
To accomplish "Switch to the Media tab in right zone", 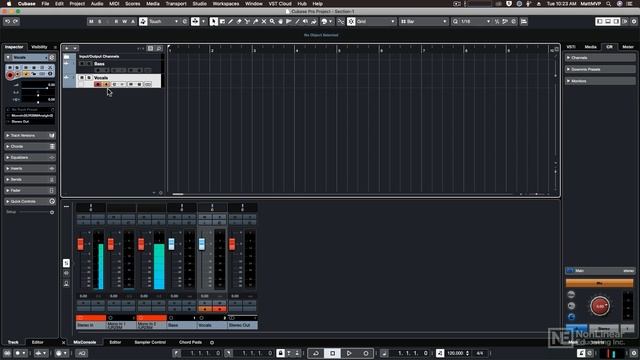I will click(590, 47).
